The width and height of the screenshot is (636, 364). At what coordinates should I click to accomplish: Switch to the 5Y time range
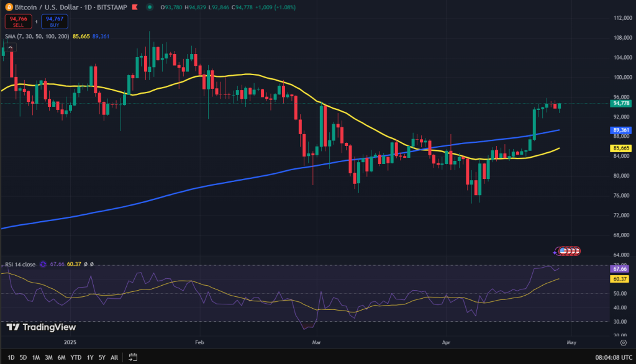point(102,358)
